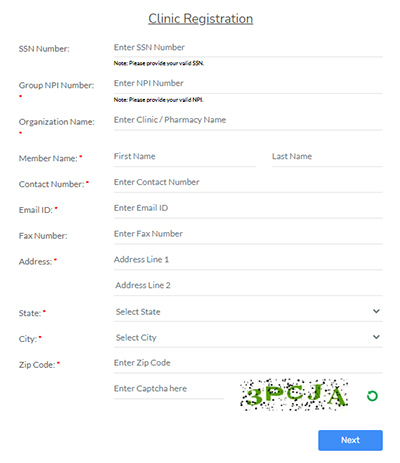Viewport: 400px width, 463px height.
Task: Focus the First Name field
Action: (x=185, y=157)
